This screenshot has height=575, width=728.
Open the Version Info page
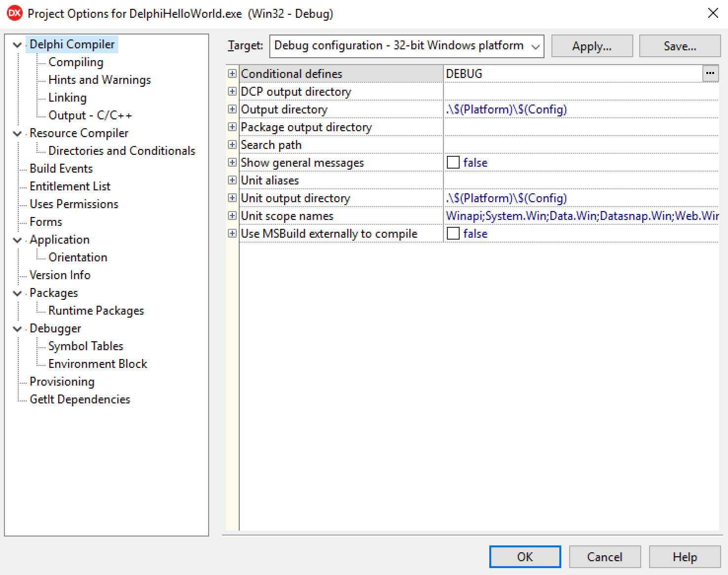tap(60, 275)
